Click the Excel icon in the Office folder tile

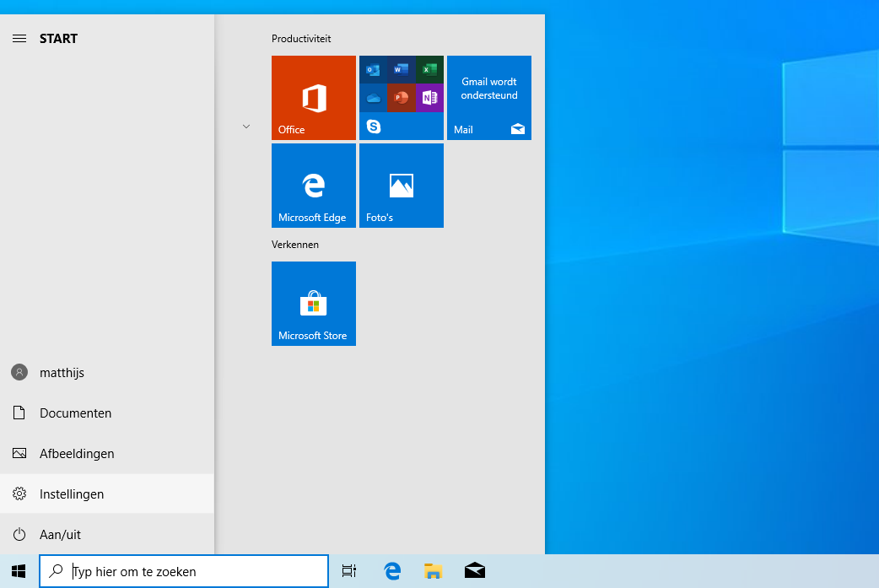click(x=429, y=70)
